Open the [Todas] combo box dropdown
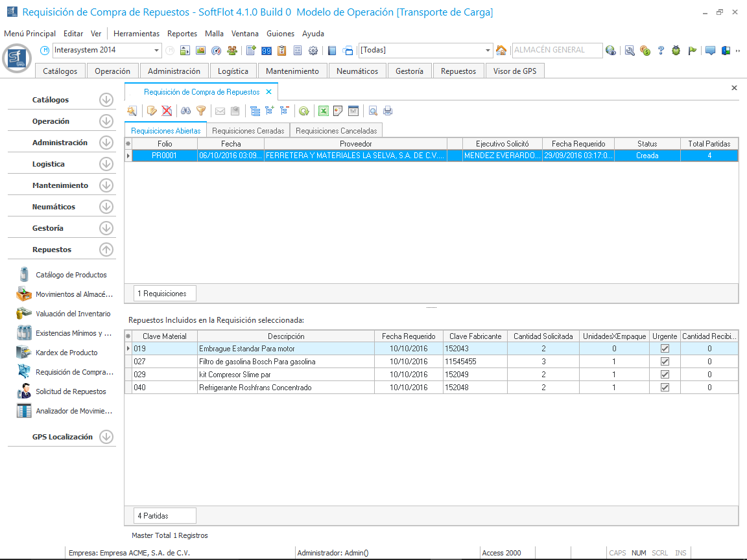 (488, 51)
